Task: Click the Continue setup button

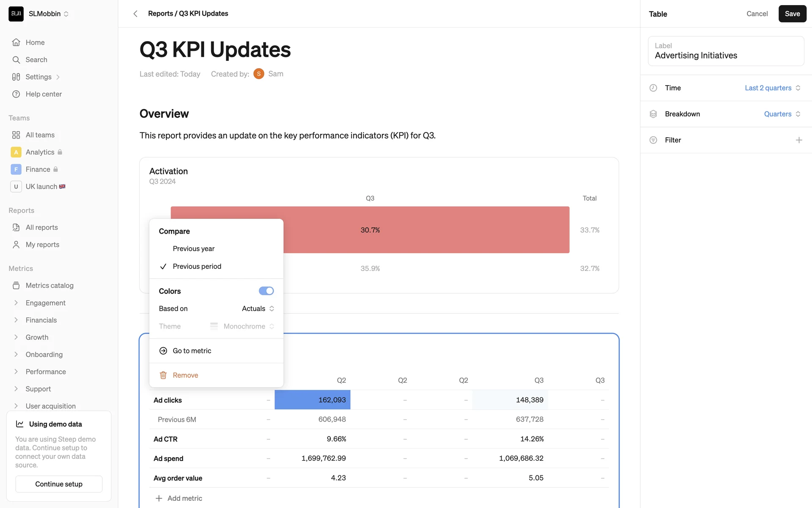Action: (x=59, y=484)
